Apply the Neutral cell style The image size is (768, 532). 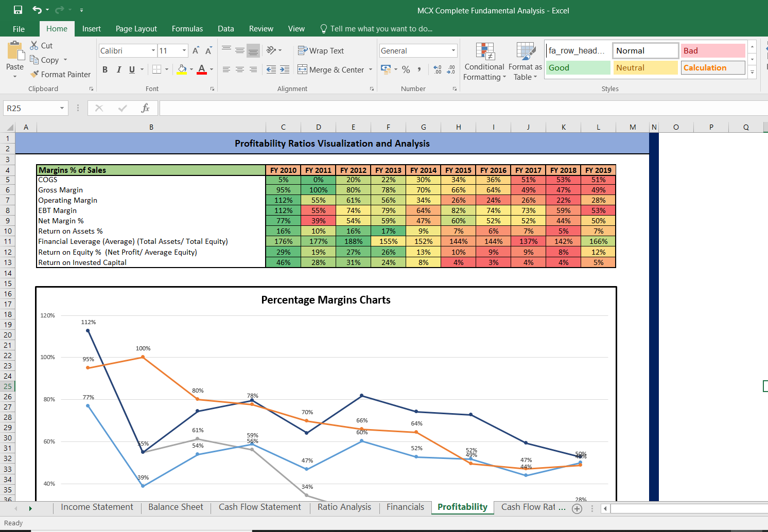point(645,67)
